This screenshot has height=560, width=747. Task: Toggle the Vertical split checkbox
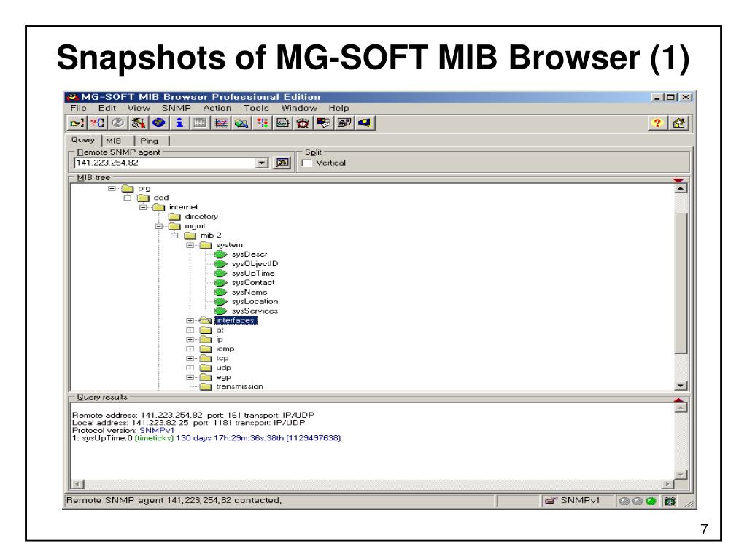coord(307,163)
